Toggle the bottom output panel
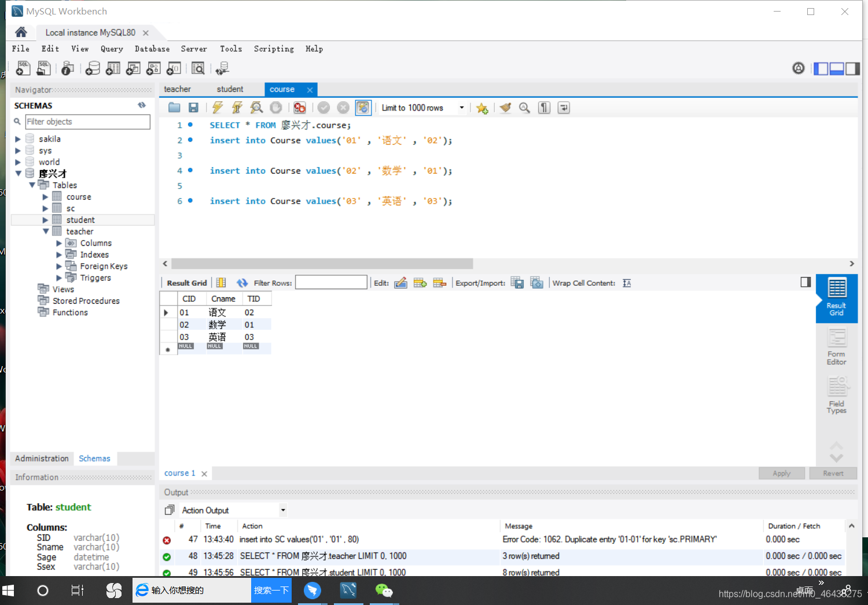This screenshot has width=868, height=605. [837, 69]
